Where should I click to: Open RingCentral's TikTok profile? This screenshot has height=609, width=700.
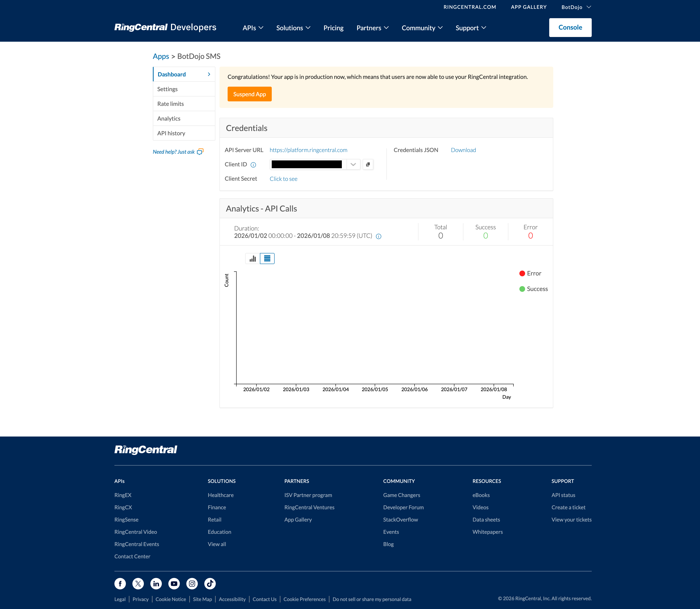click(210, 583)
